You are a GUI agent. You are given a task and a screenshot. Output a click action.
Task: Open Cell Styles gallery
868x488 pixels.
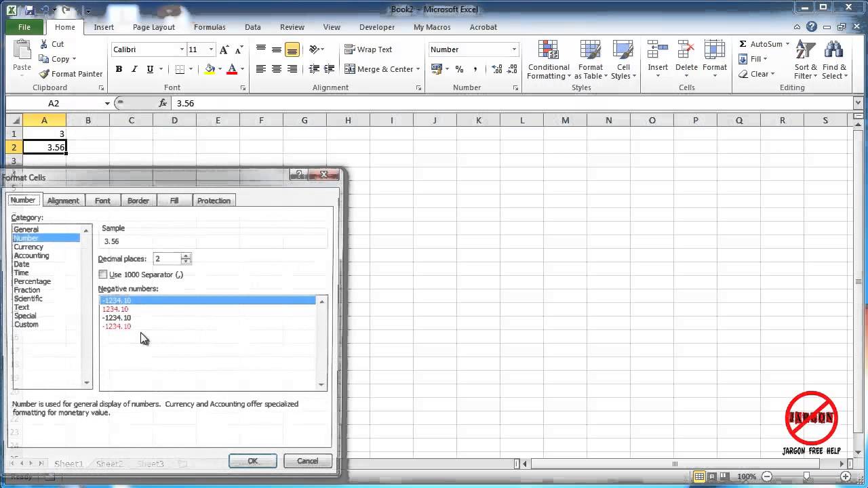[x=623, y=60]
